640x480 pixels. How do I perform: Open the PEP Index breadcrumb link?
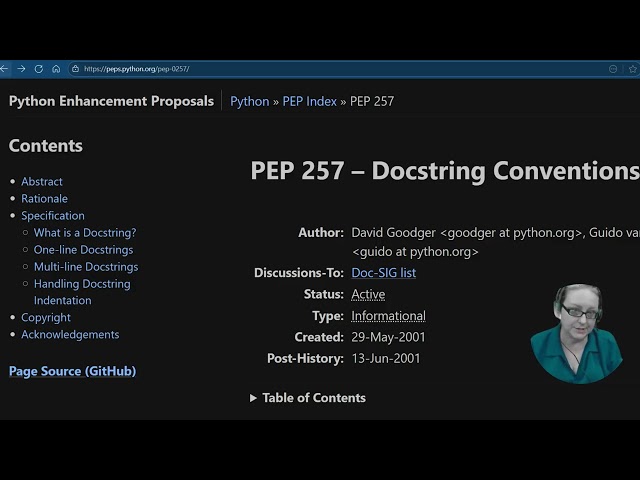pos(309,101)
